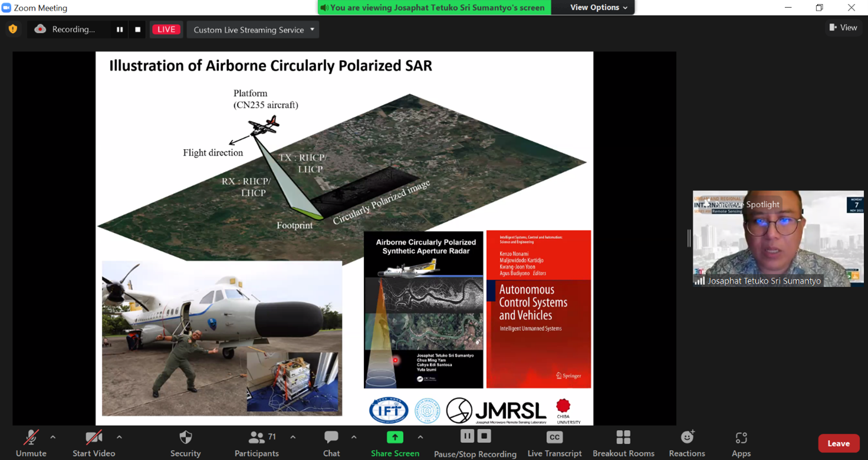Expand video options arrow beside Start Video
The width and height of the screenshot is (868, 460).
click(x=119, y=437)
